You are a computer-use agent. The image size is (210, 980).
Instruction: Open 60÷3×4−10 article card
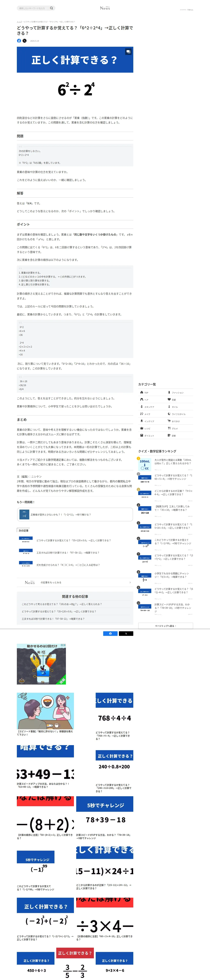tap(105, 920)
